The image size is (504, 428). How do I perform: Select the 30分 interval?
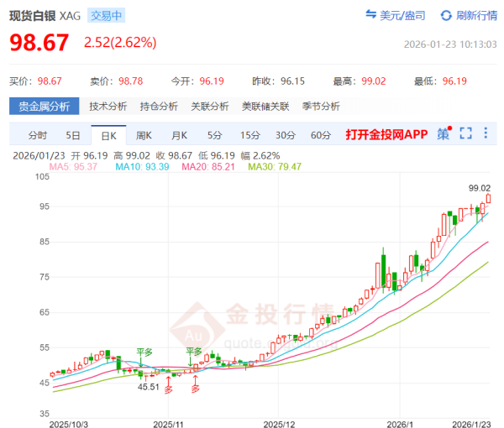(285, 135)
